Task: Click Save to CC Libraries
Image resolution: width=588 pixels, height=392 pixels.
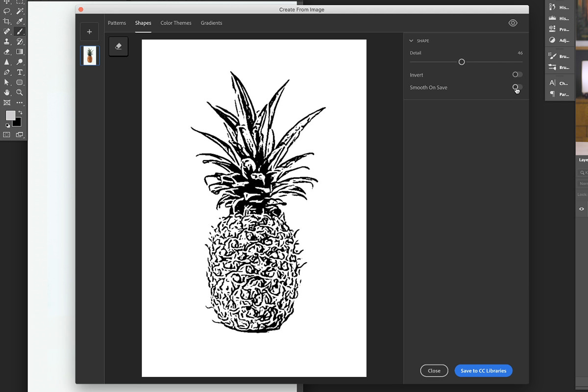Action: pyautogui.click(x=484, y=370)
